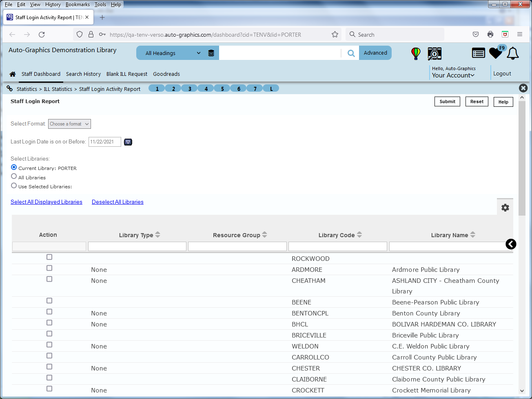Open the Goodreads tab
This screenshot has width=532, height=399.
[x=166, y=74]
